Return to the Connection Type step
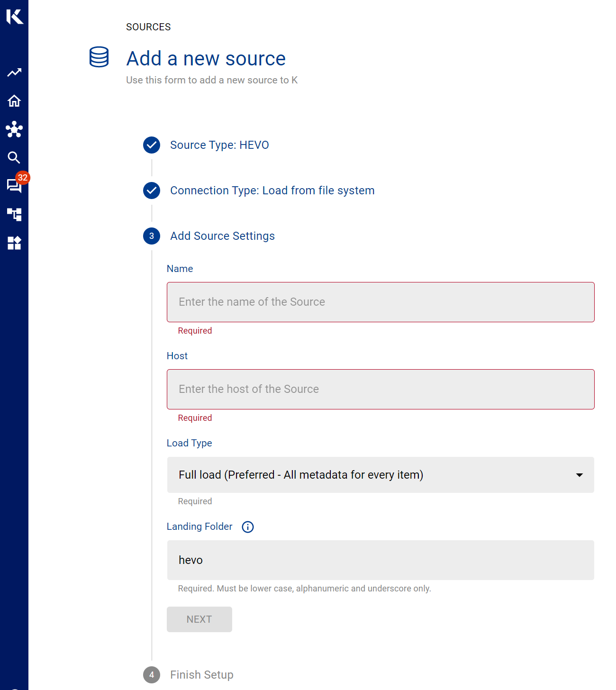This screenshot has width=616, height=690. (x=272, y=191)
